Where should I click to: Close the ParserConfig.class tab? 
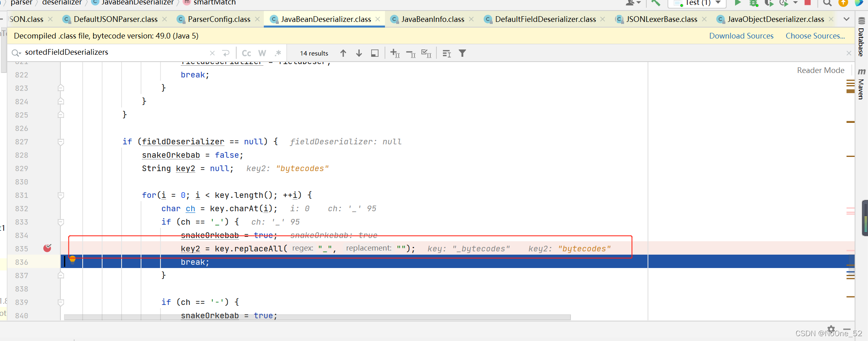tap(257, 19)
